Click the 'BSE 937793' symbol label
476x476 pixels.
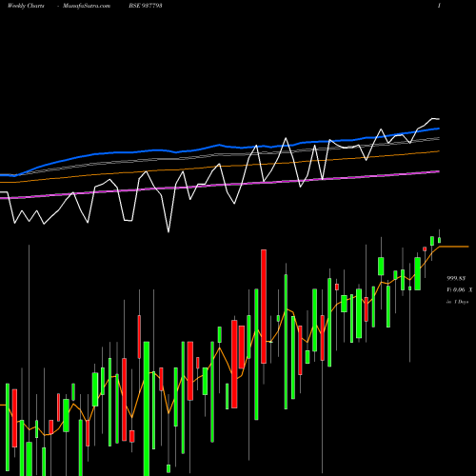click(146, 6)
